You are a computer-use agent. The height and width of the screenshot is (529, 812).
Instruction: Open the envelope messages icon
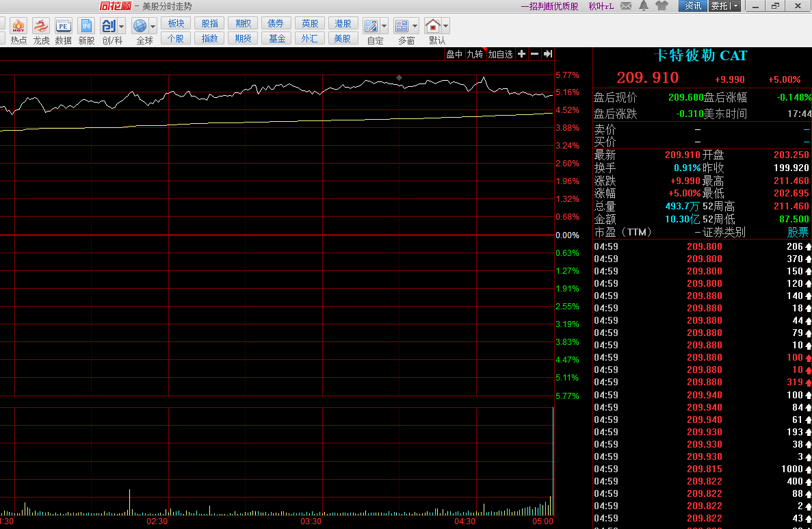[626, 5]
